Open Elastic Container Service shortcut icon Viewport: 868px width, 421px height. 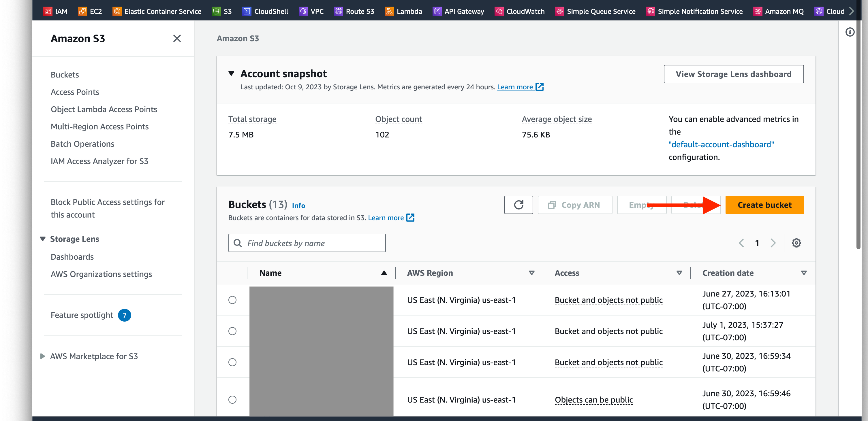[x=117, y=11]
